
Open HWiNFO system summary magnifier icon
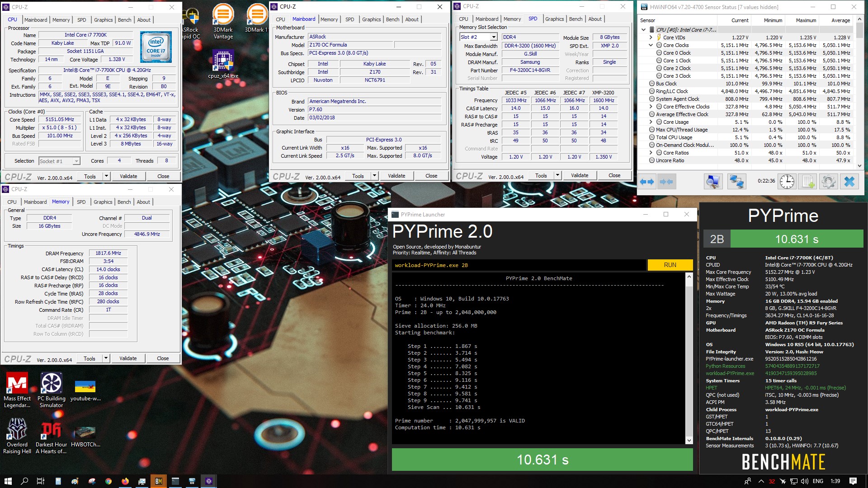tap(713, 182)
